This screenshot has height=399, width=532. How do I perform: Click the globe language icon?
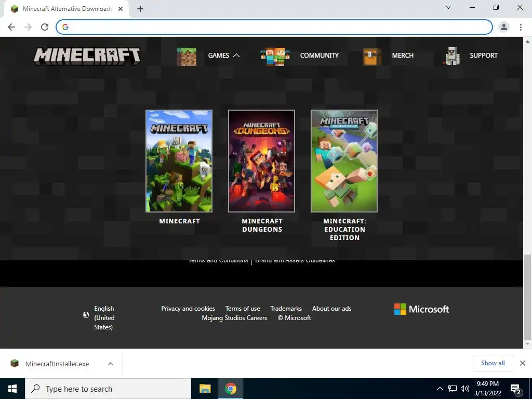click(86, 315)
